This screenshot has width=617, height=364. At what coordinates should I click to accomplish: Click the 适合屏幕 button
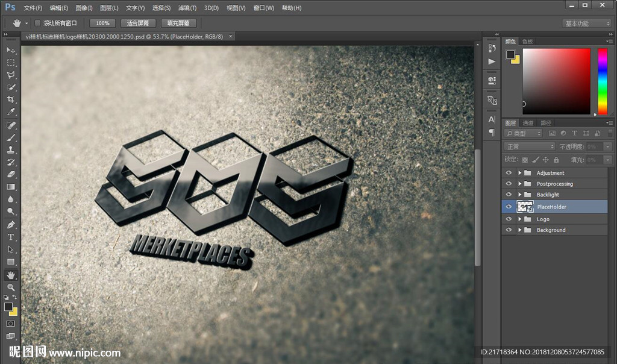tap(138, 24)
